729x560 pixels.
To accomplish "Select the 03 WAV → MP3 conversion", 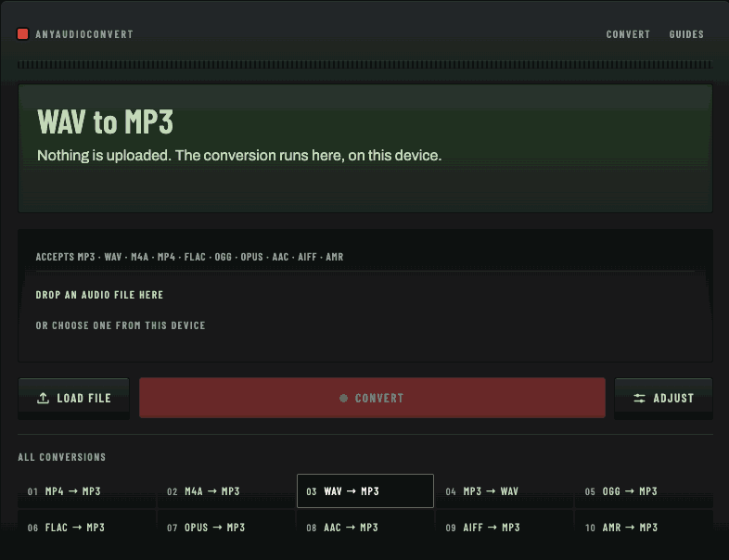I will (365, 491).
